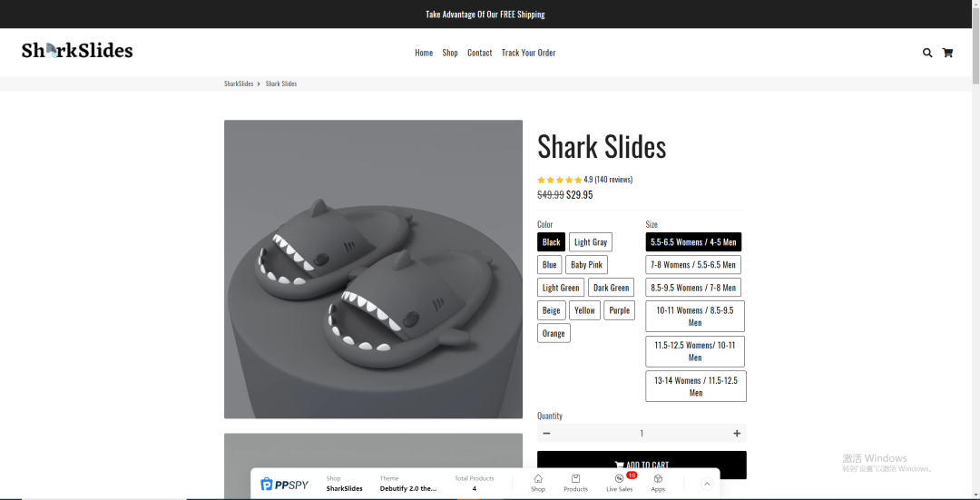This screenshot has height=500, width=980.
Task: Select Dark Green color option
Action: tap(612, 288)
